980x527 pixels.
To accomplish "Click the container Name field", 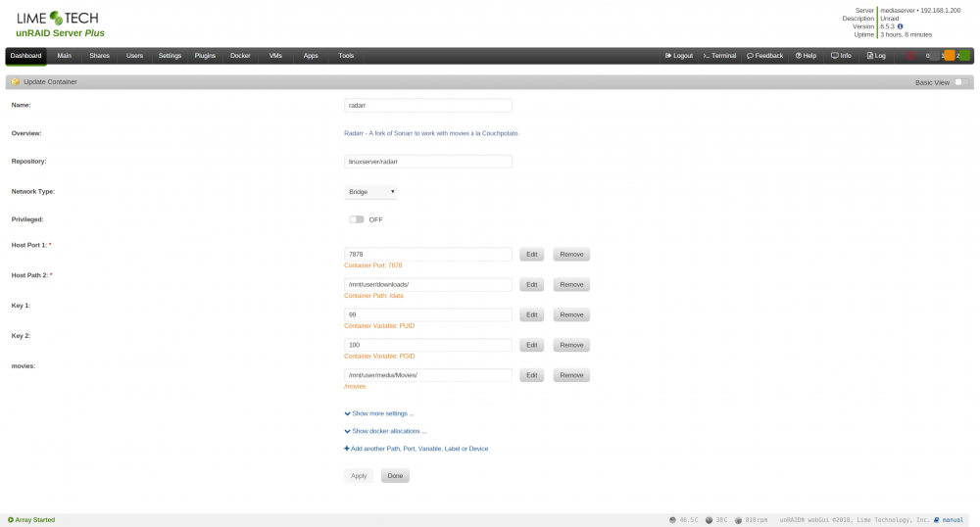I will click(428, 106).
